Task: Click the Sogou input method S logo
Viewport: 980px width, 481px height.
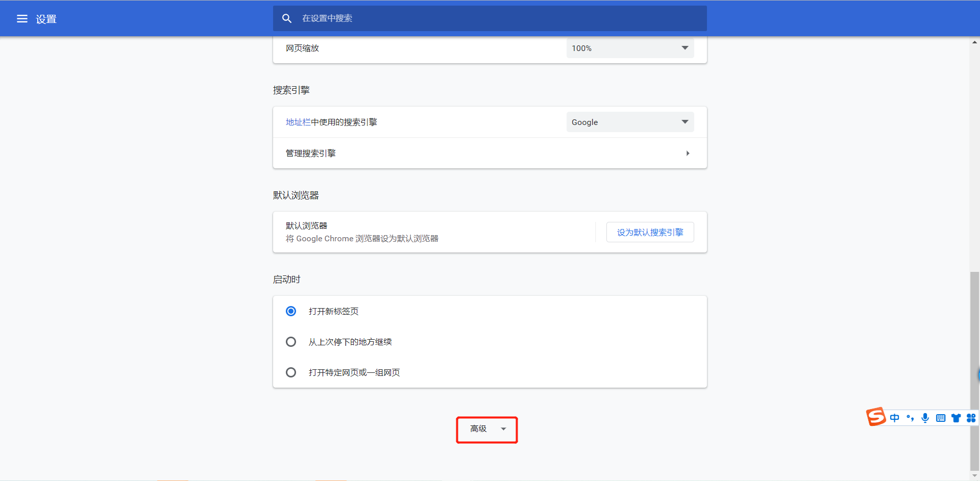Action: tap(876, 417)
